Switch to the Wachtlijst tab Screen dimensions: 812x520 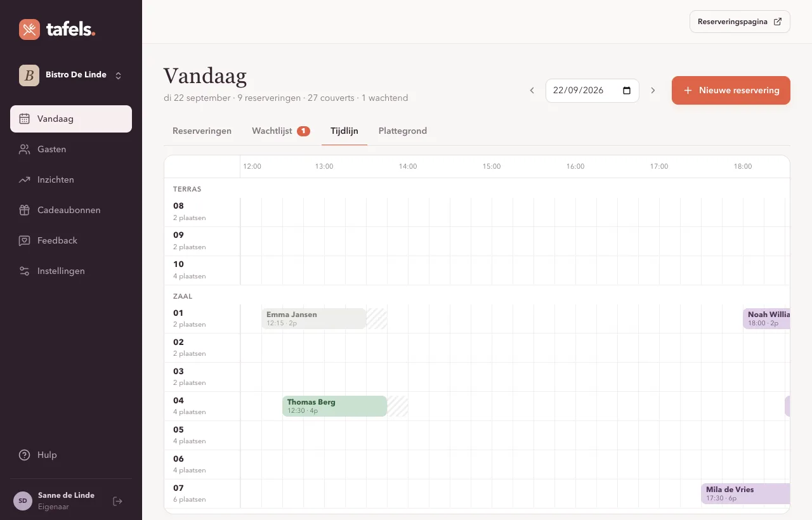tap(280, 131)
